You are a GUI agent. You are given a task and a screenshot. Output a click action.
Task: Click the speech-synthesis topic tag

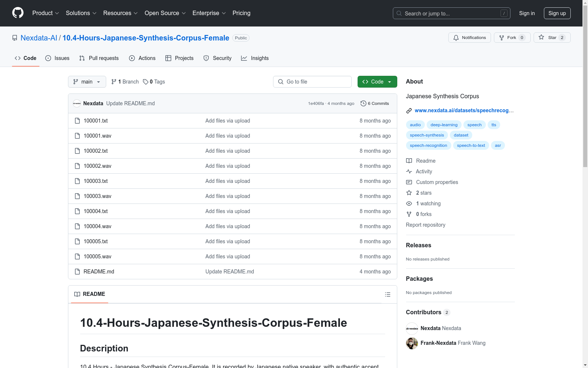click(427, 135)
